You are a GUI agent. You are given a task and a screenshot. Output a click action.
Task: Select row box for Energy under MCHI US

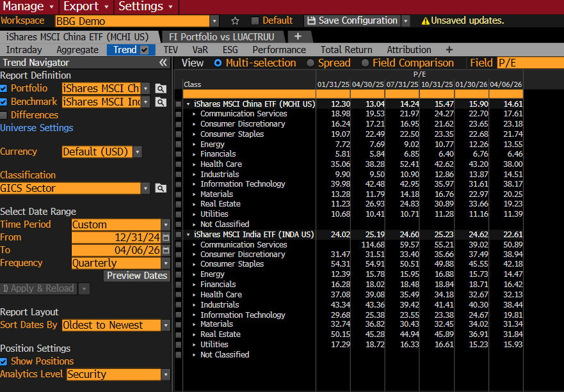pos(179,145)
